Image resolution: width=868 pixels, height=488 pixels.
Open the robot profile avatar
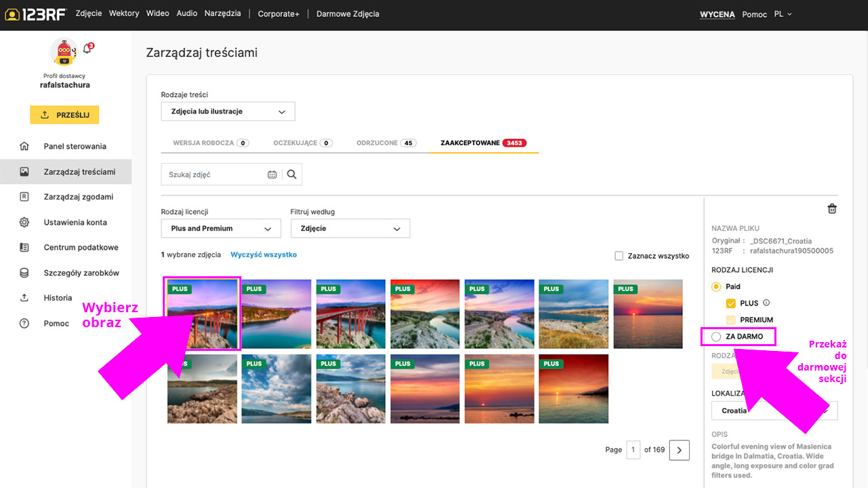(x=64, y=52)
